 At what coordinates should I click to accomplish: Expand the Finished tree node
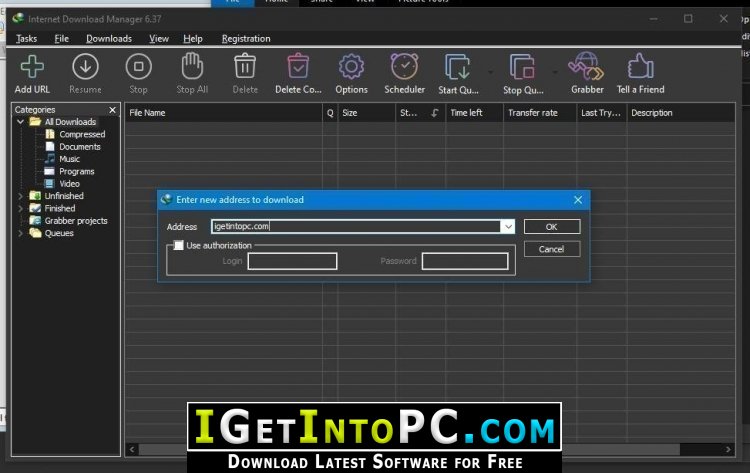[21, 209]
